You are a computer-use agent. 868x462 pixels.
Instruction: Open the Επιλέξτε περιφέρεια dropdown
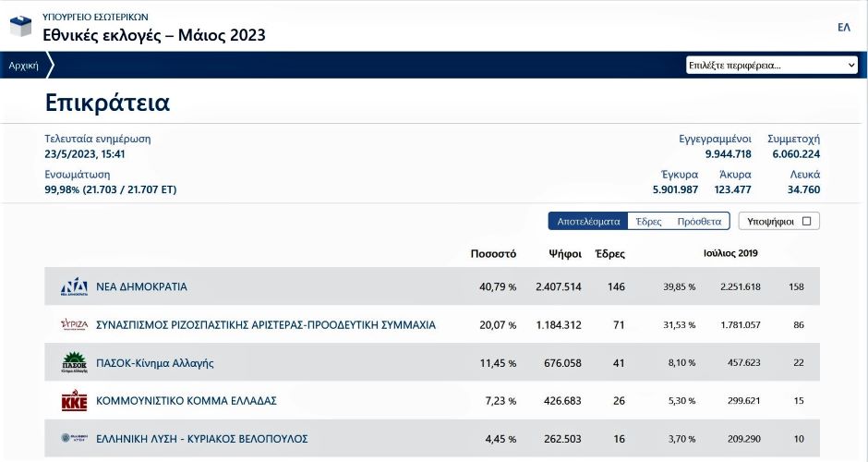pyautogui.click(x=772, y=66)
